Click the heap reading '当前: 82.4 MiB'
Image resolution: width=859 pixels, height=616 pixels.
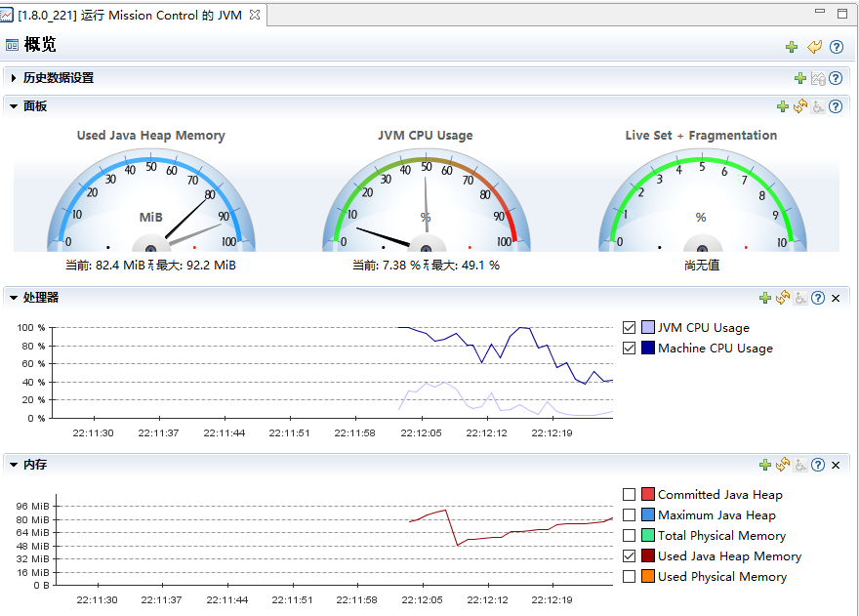105,266
